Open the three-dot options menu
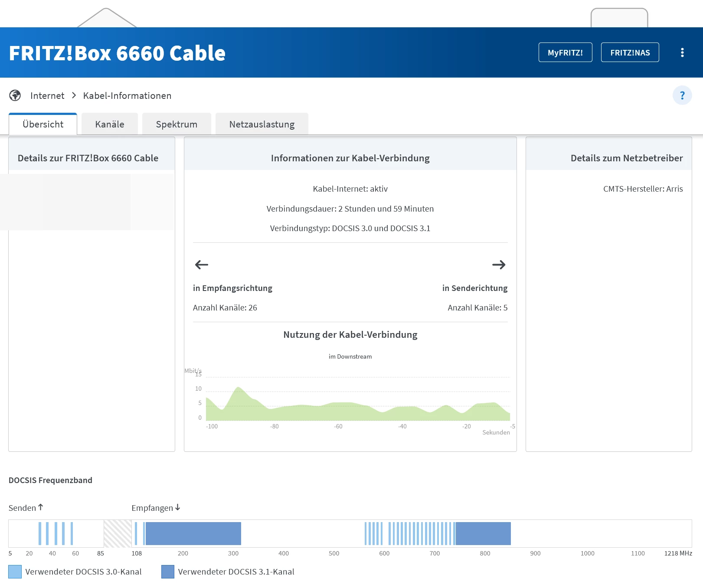 [x=682, y=52]
